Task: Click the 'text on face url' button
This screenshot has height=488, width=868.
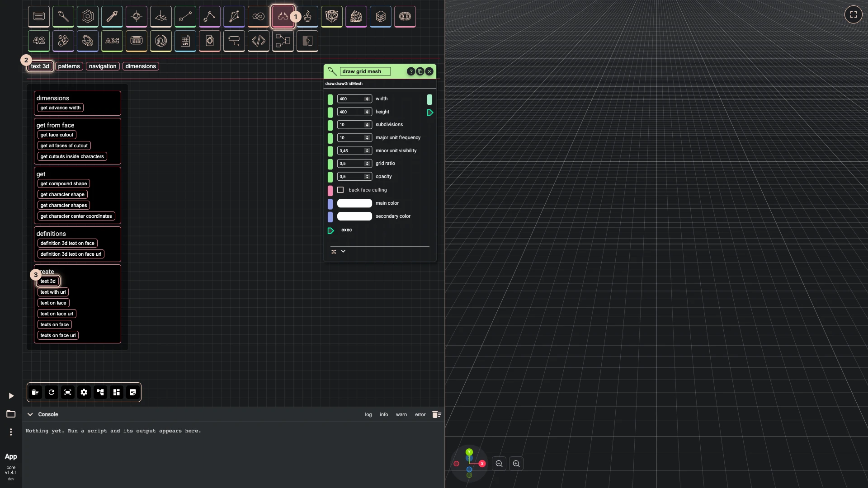Action: (57, 314)
